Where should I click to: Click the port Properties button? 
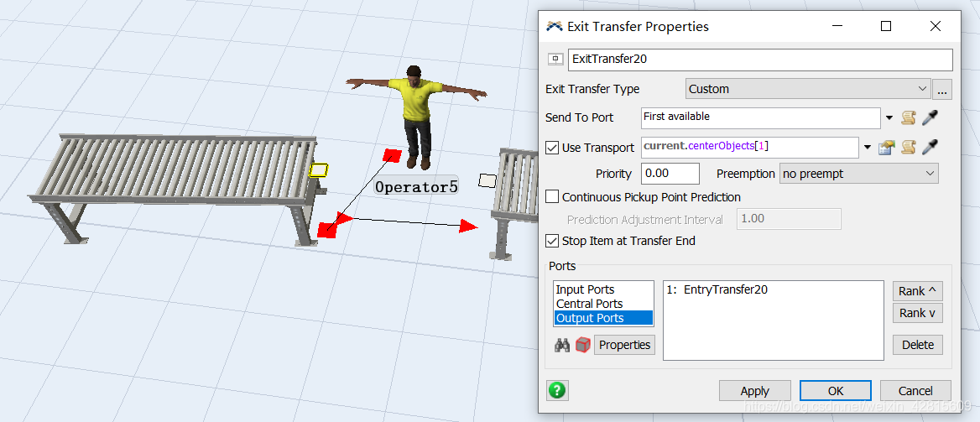pos(624,345)
